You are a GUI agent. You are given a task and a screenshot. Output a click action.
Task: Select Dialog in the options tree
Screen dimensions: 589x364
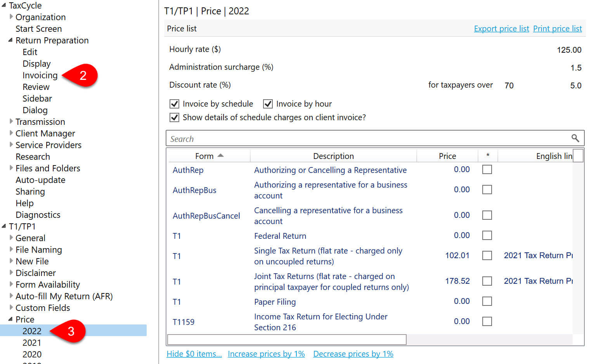click(x=35, y=110)
